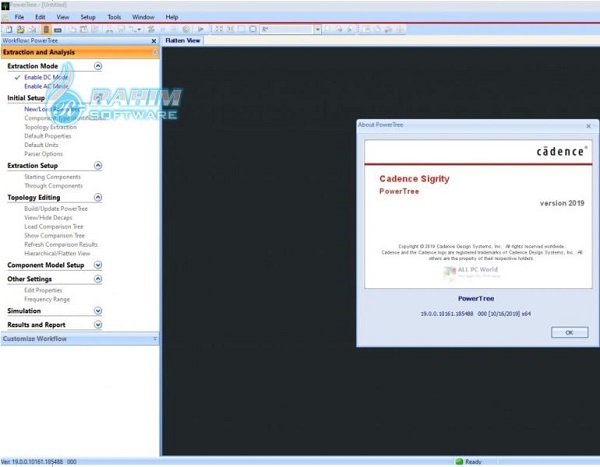This screenshot has width=600, height=467.
Task: Close the Workflow: PowerTree panel
Action: coord(154,41)
